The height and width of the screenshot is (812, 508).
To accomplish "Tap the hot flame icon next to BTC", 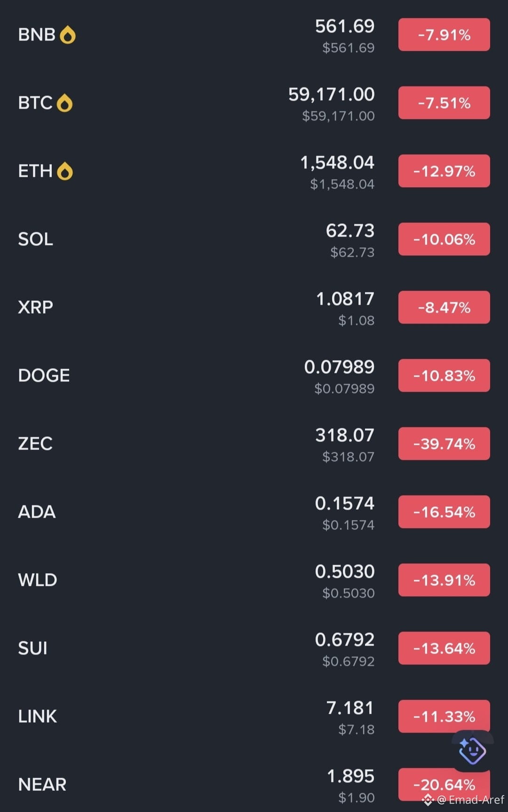I will [x=64, y=103].
